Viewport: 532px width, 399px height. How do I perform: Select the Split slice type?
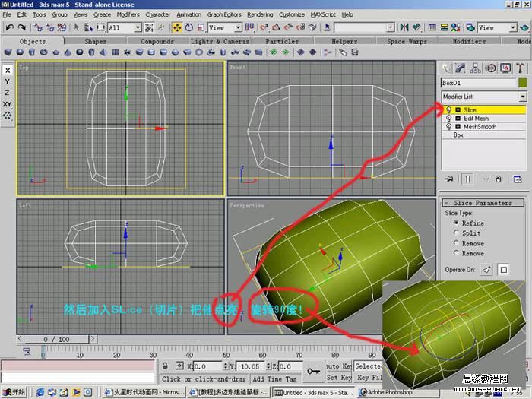point(458,233)
